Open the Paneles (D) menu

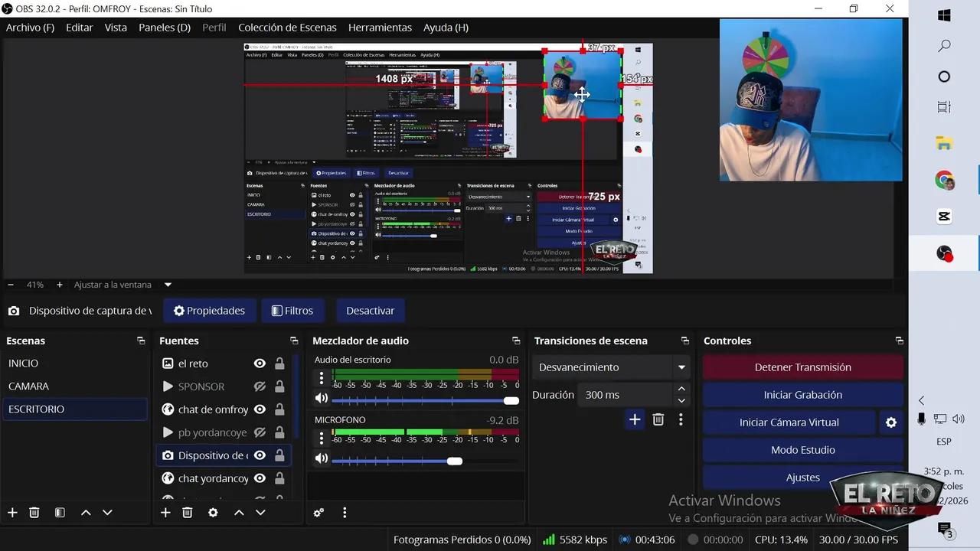tap(165, 28)
